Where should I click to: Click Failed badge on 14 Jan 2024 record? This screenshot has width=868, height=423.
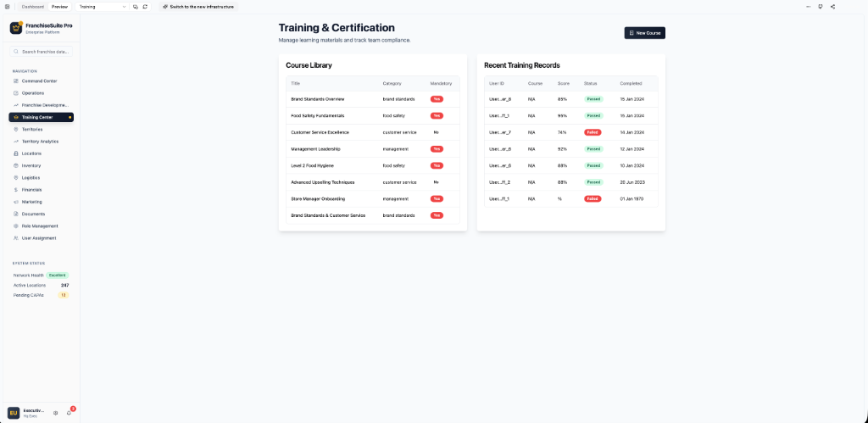(593, 132)
